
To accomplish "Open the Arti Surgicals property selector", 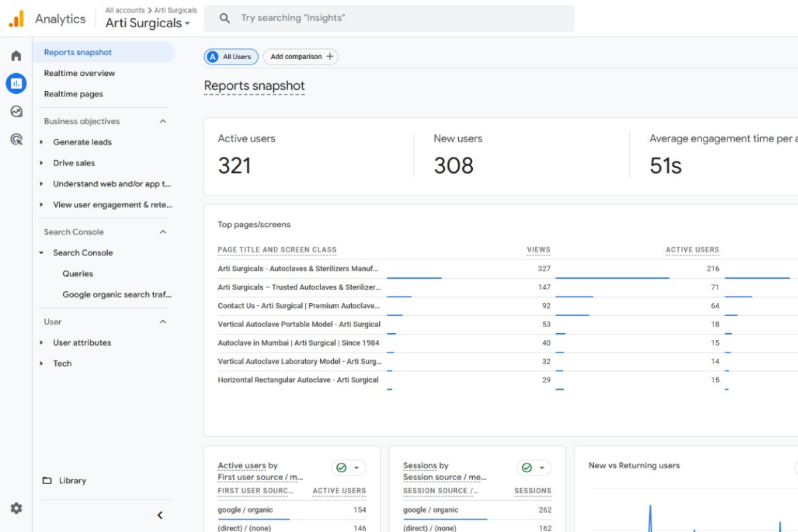I will pos(148,23).
